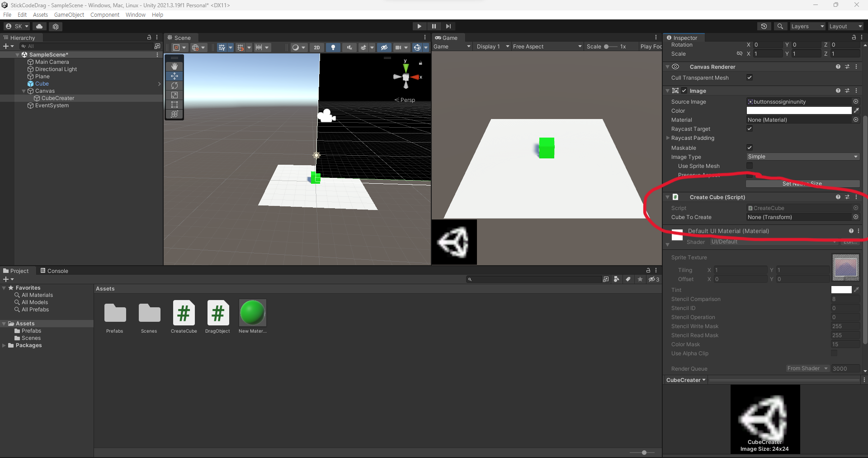Select Main Camera in Hierarchy
Image resolution: width=868 pixels, height=458 pixels.
52,62
